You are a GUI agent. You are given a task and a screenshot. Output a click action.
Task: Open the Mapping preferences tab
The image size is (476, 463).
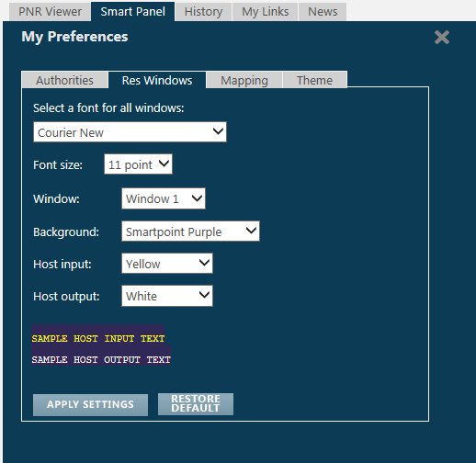244,80
